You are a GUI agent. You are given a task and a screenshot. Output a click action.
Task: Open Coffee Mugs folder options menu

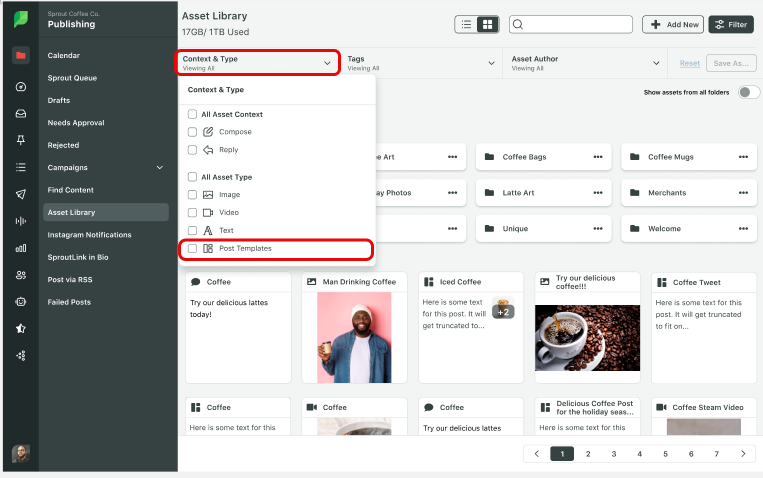pyautogui.click(x=744, y=157)
